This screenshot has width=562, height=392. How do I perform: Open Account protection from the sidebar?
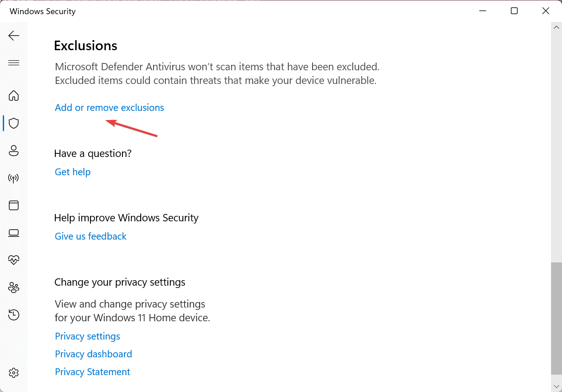pos(14,151)
